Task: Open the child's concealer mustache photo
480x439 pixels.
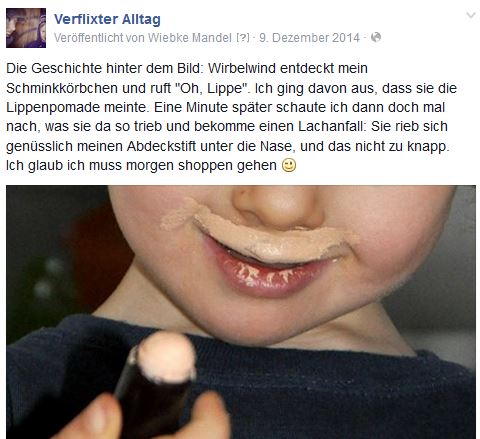Action: pos(241,312)
